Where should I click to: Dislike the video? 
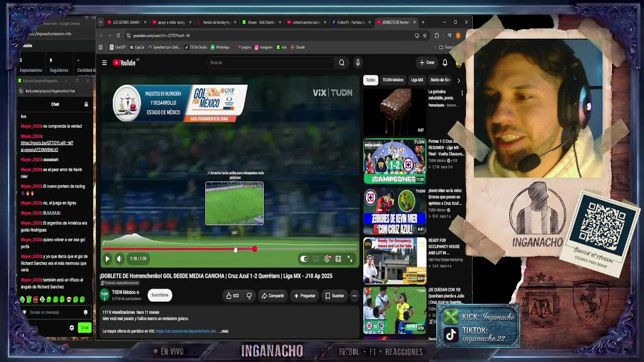249,296
